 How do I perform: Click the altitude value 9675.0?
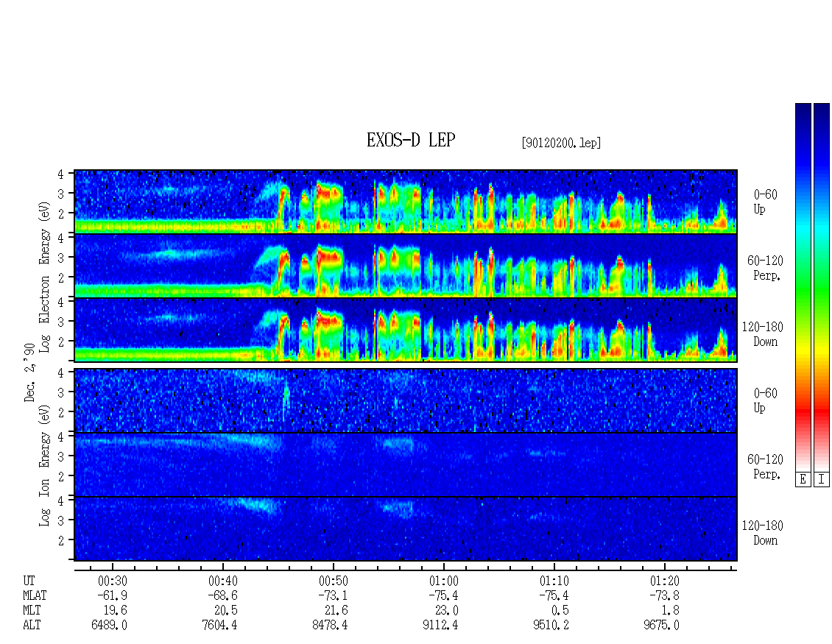coord(661,626)
